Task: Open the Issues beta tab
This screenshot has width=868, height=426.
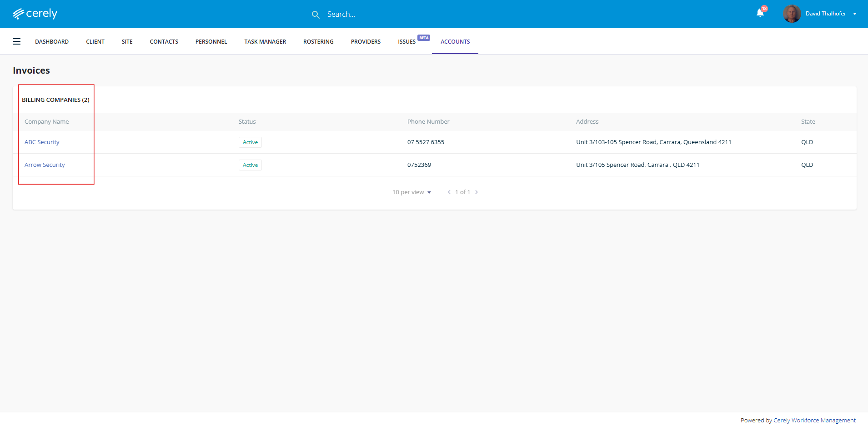Action: pyautogui.click(x=406, y=41)
